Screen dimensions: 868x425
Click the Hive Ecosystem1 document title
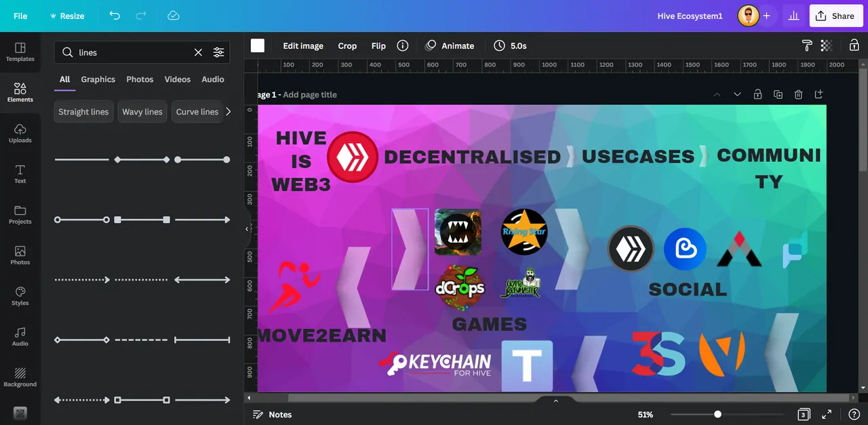(x=690, y=16)
